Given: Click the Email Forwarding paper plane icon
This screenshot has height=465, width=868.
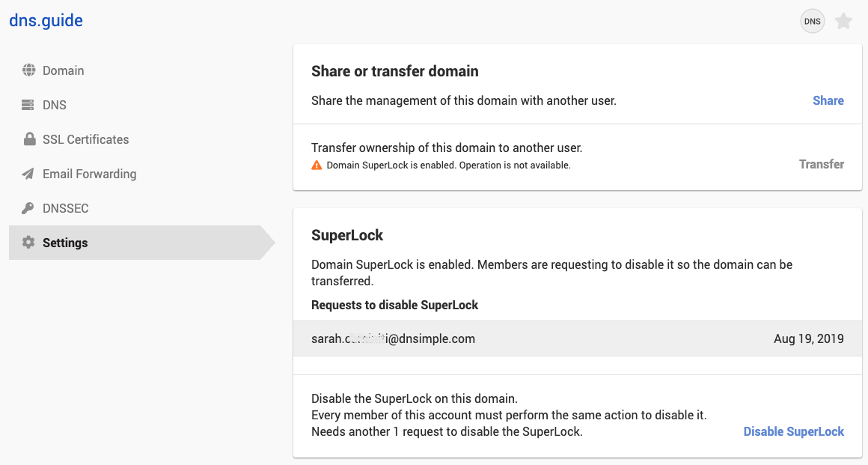Looking at the screenshot, I should [28, 174].
